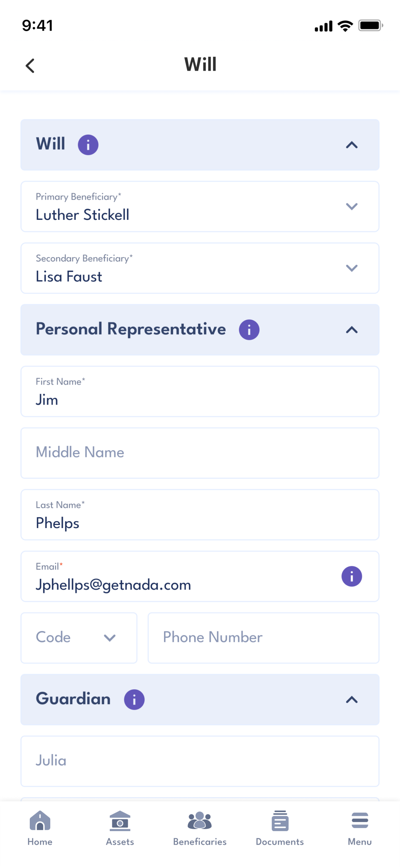The image size is (400, 868).
Task: Edit First Name field containing Jim
Action: [200, 391]
